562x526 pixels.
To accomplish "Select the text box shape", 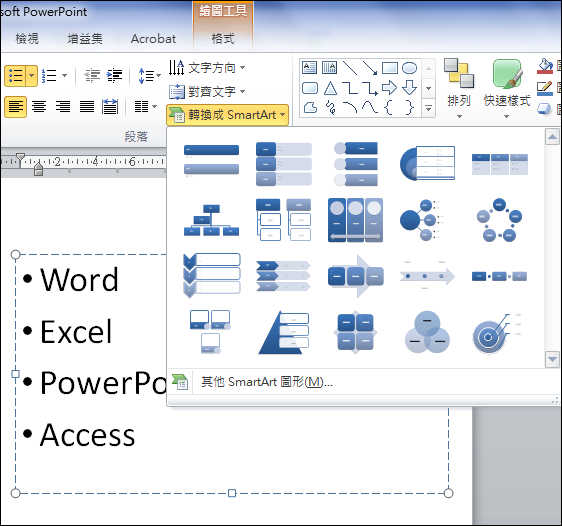I will [x=309, y=67].
